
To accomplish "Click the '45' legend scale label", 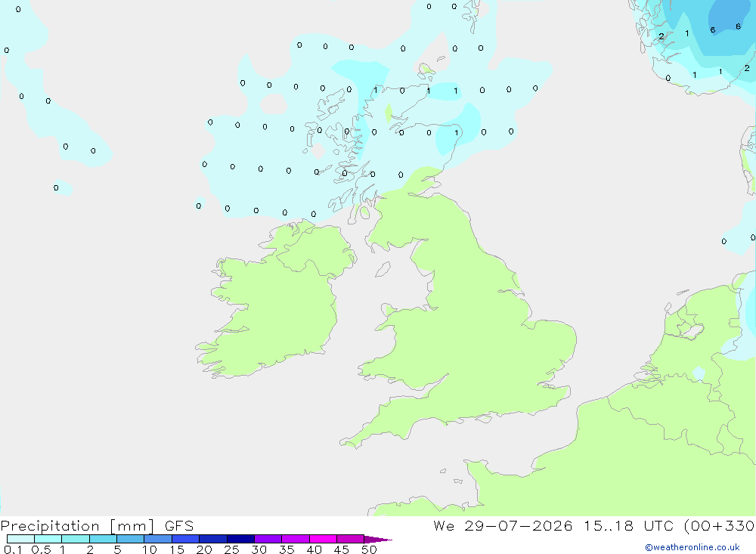I will coord(342,549).
